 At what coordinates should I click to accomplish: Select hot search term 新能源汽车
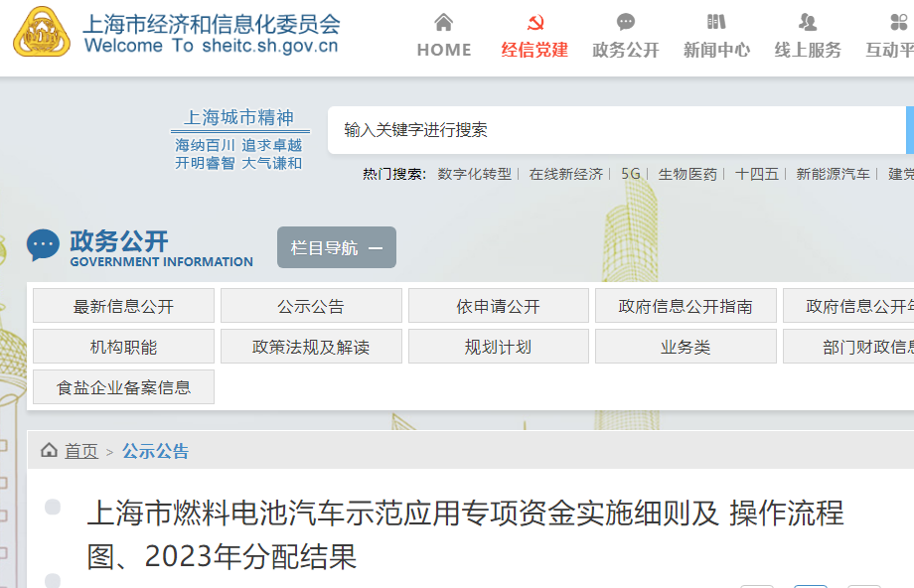pos(833,174)
